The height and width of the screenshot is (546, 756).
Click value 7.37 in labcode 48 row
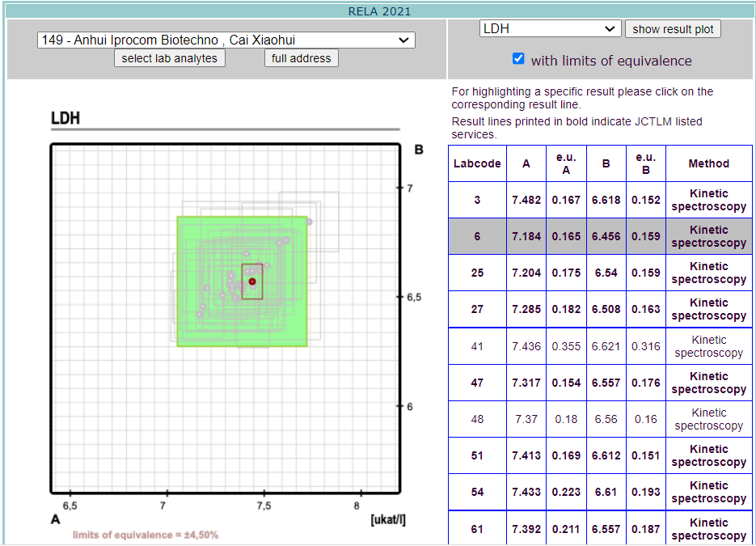tap(526, 419)
